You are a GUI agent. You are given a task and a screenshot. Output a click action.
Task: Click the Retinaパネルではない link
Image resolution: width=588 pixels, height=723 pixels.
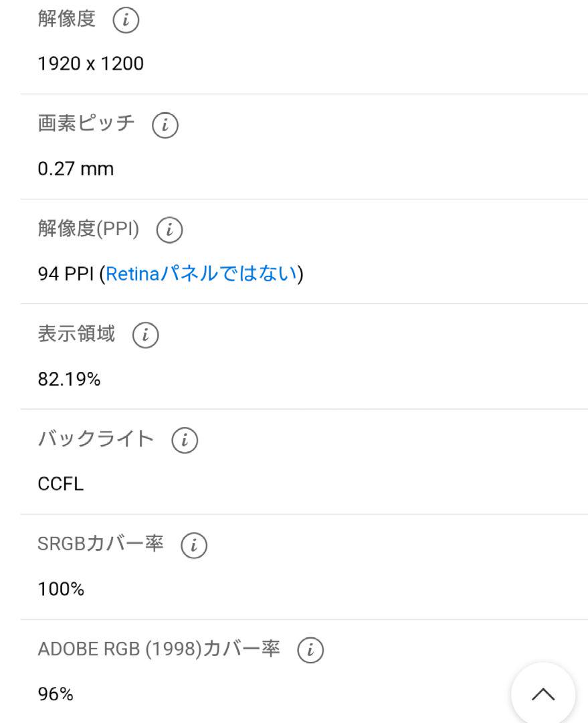[x=201, y=273]
